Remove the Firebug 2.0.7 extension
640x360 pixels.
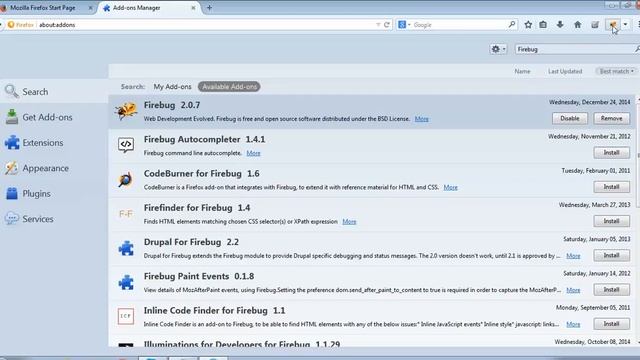611,118
